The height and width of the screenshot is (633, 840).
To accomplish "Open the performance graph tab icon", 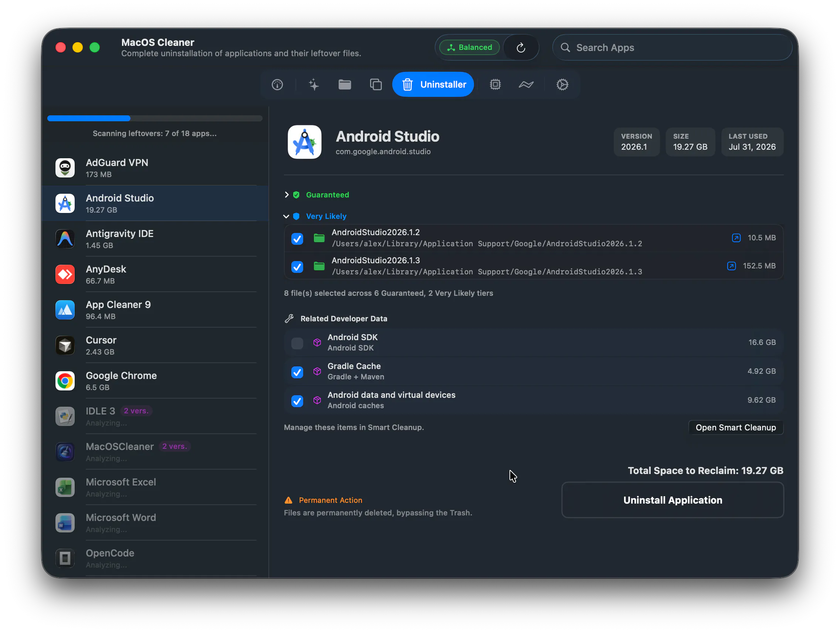I will pos(526,84).
